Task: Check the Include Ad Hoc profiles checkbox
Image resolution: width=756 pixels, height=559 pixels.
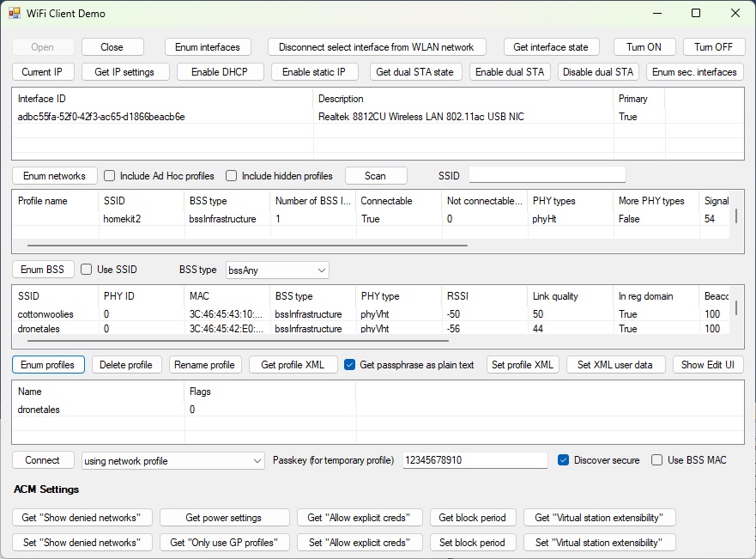Action: point(110,176)
